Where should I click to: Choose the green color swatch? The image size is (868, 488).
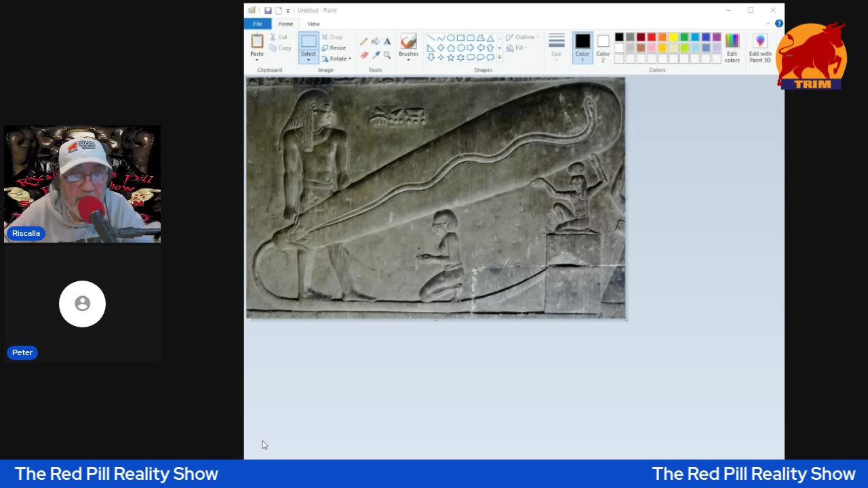coord(684,37)
